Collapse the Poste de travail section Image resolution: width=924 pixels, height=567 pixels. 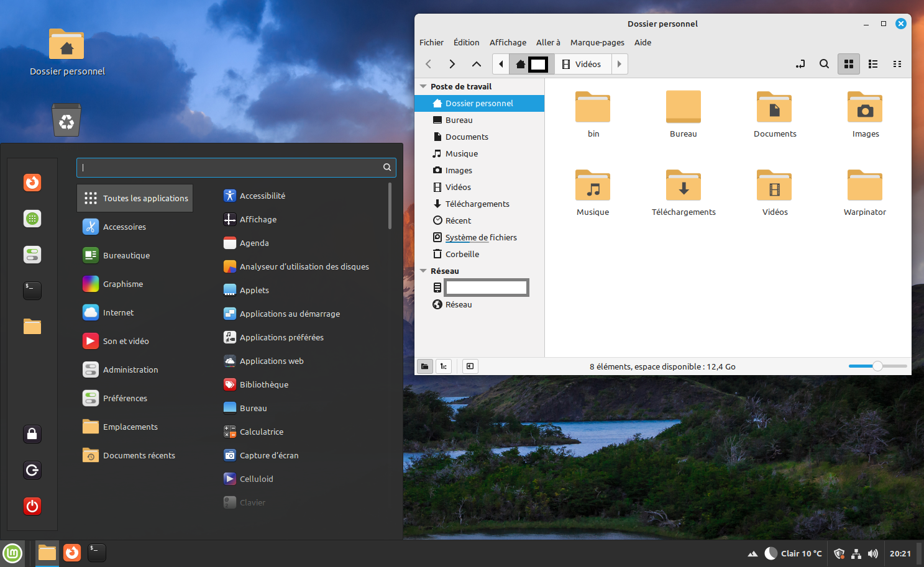423,87
